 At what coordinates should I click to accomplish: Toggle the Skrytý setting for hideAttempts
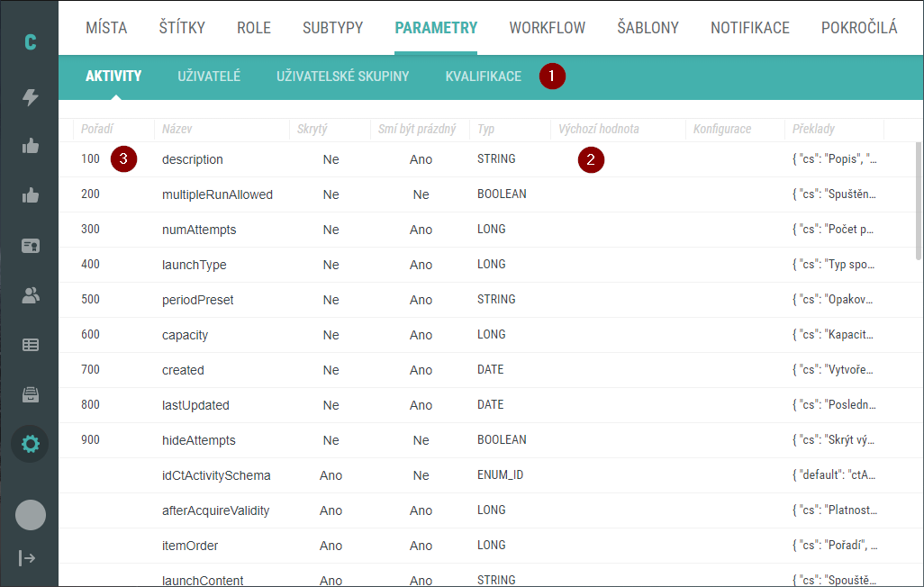(x=331, y=439)
